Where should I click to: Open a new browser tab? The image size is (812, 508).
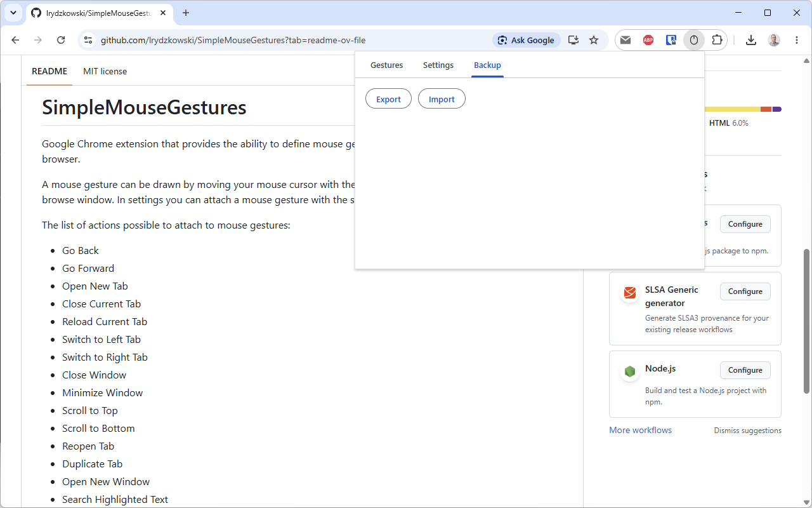click(186, 13)
